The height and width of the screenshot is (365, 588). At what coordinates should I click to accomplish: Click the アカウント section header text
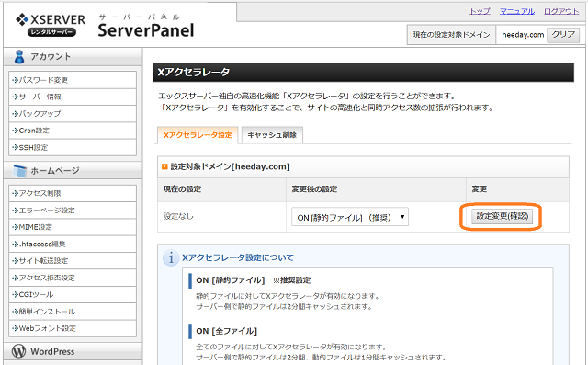pyautogui.click(x=51, y=57)
